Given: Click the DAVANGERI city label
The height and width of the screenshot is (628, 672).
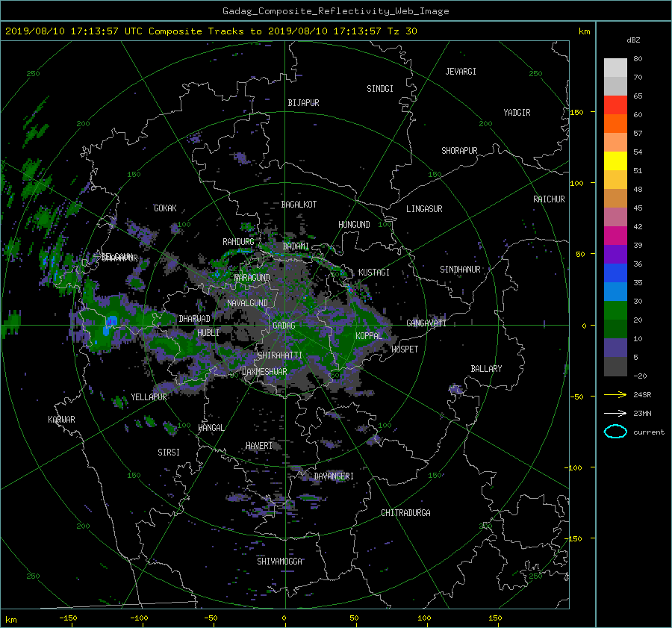Looking at the screenshot, I should coord(334,476).
